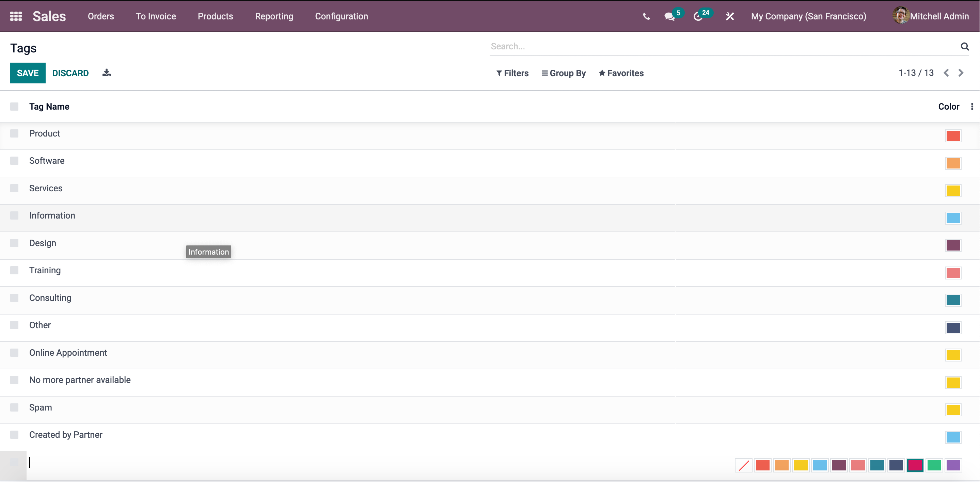Click the DISCARD button
Screen dimensions: 980x482
pyautogui.click(x=70, y=73)
